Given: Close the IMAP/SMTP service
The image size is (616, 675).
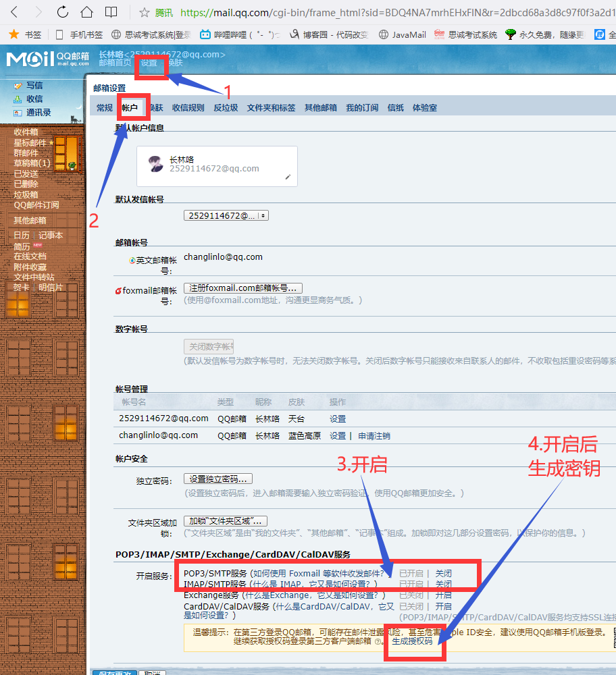Looking at the screenshot, I should [x=443, y=584].
